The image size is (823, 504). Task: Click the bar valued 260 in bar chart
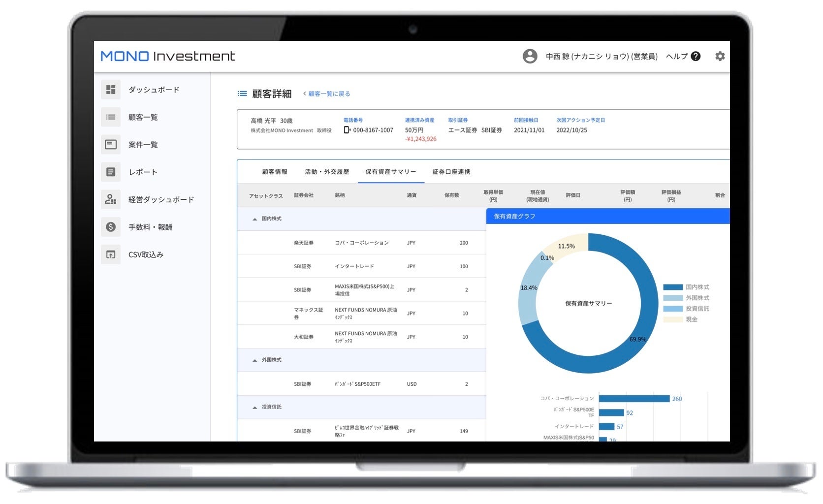[x=634, y=399]
